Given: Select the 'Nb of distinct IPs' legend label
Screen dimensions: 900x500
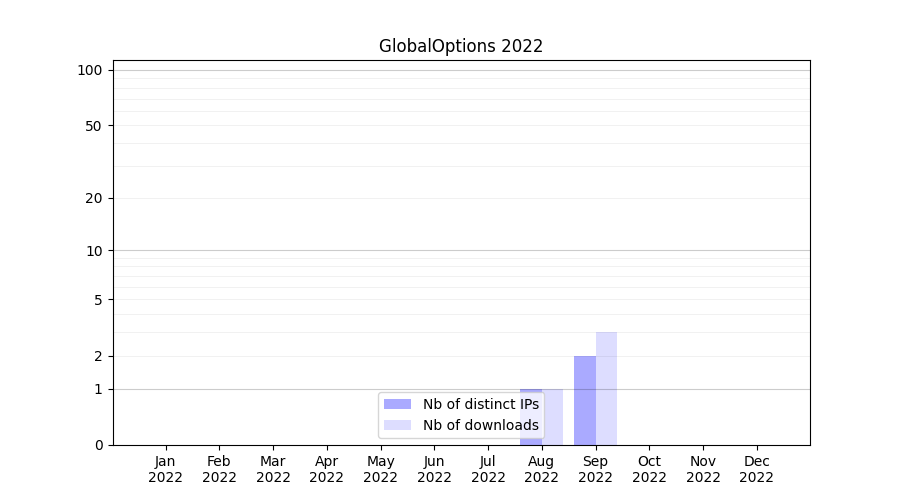Looking at the screenshot, I should tap(480, 404).
